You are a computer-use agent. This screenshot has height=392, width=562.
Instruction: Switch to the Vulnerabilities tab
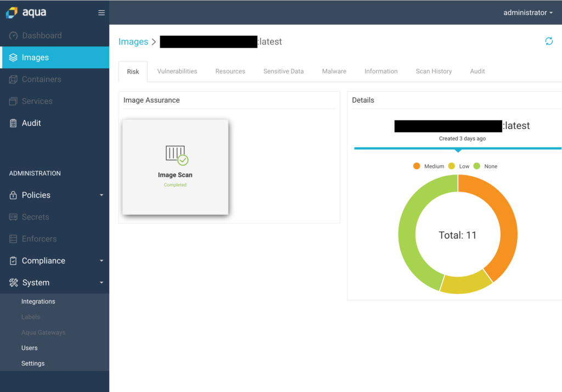point(177,71)
